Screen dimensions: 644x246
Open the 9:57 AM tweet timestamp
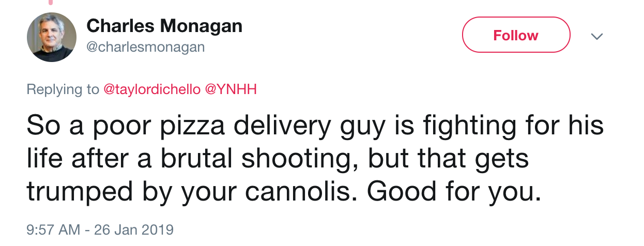pyautogui.click(x=53, y=229)
